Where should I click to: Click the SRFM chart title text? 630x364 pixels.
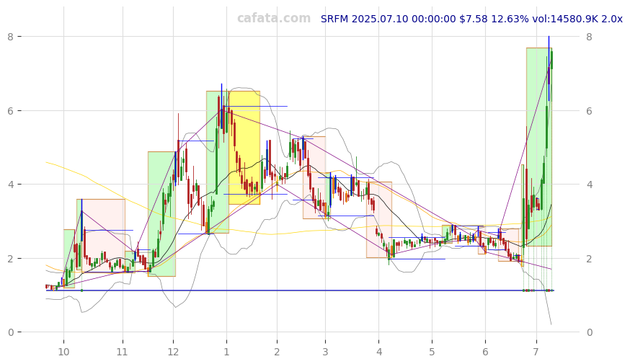(471, 19)
